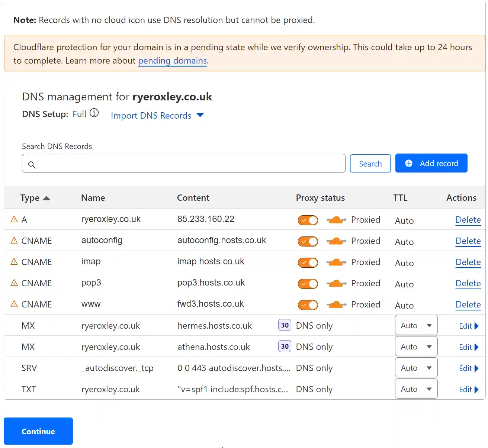Viewport: 488px width, 448px height.
Task: Click the warning icon next to the autoconfig CNAME
Action: pos(14,240)
